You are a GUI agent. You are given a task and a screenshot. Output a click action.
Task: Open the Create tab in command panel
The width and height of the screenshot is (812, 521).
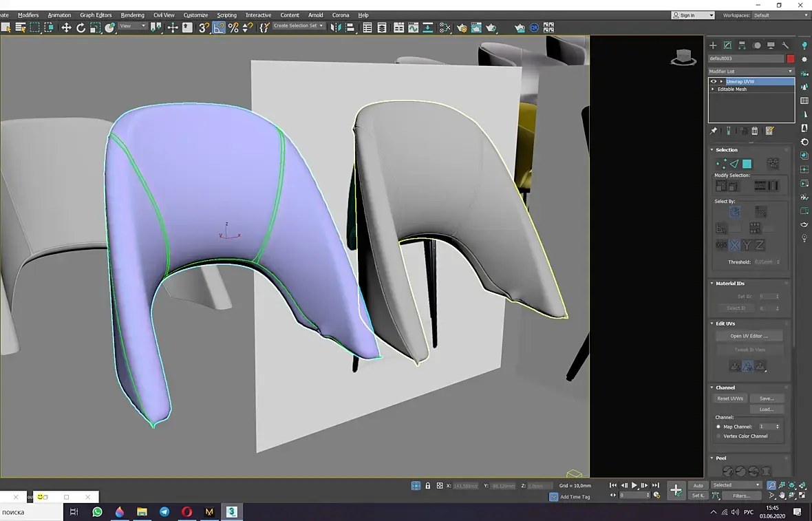[x=713, y=45]
